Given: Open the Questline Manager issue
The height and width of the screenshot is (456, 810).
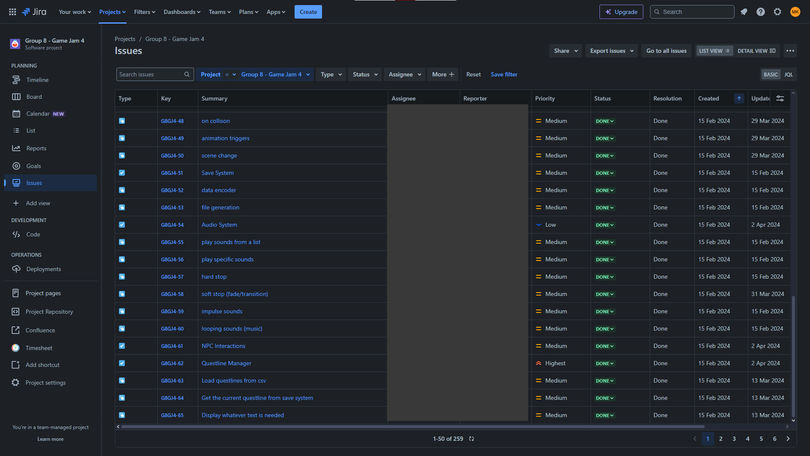Looking at the screenshot, I should coord(226,364).
